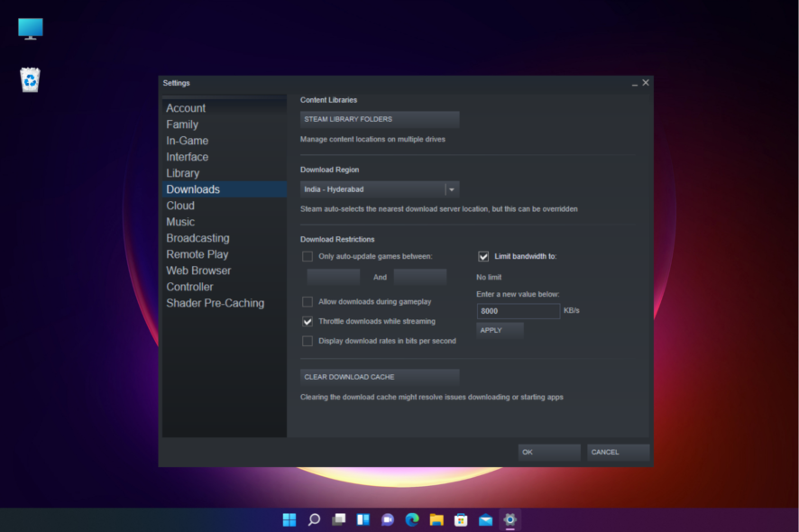Uncheck Throttle downloads while streaming

307,321
